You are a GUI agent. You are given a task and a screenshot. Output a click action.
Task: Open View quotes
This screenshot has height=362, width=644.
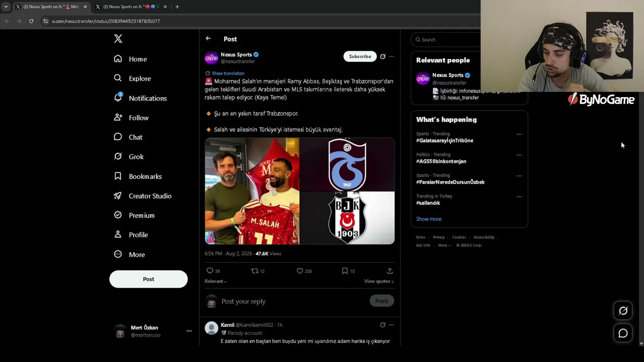pos(379,282)
